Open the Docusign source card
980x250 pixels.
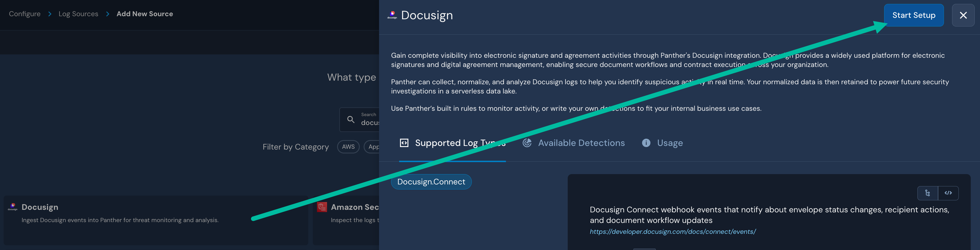point(156,220)
